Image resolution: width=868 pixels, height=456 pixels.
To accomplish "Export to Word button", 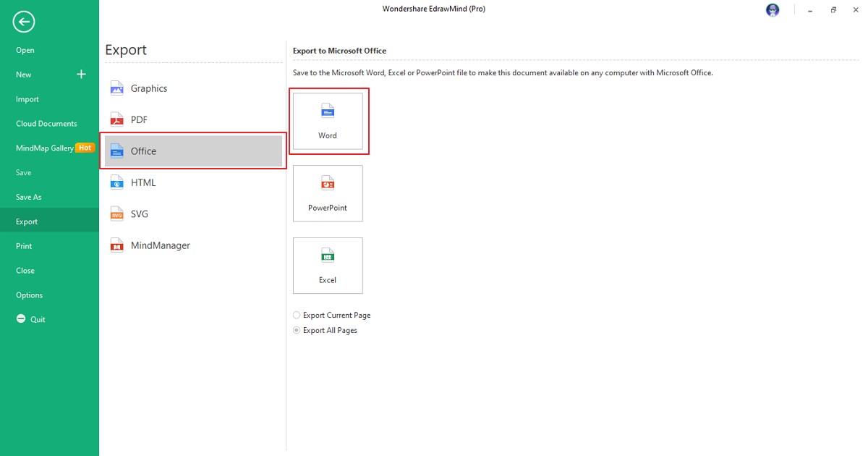I will 328,121.
